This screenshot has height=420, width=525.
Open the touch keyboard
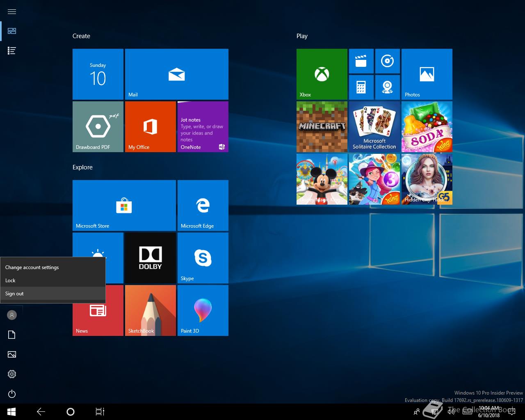pos(467,412)
